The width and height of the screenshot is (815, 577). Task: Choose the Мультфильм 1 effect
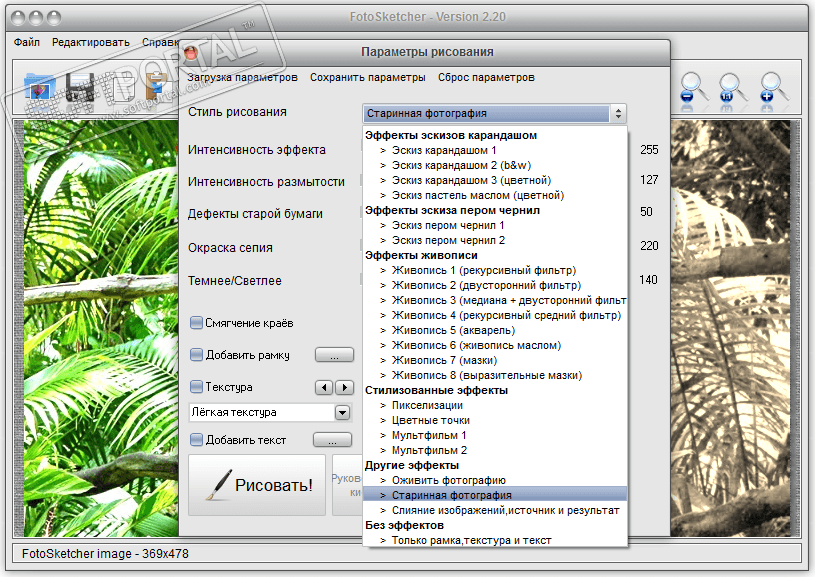click(495, 436)
